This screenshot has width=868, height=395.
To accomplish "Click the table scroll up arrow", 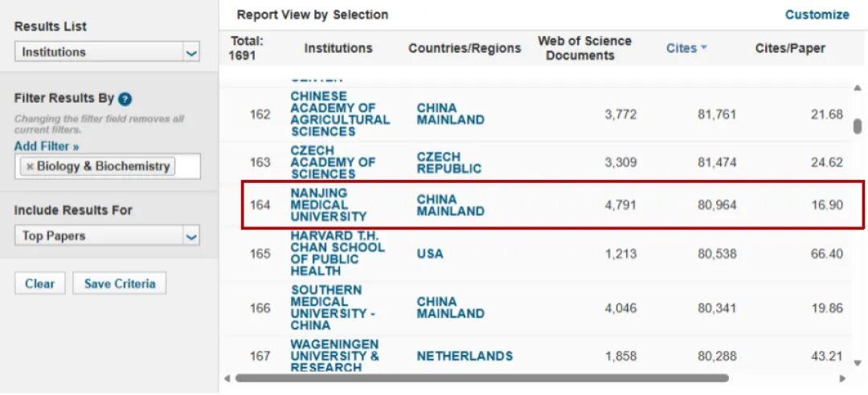I will click(x=858, y=88).
